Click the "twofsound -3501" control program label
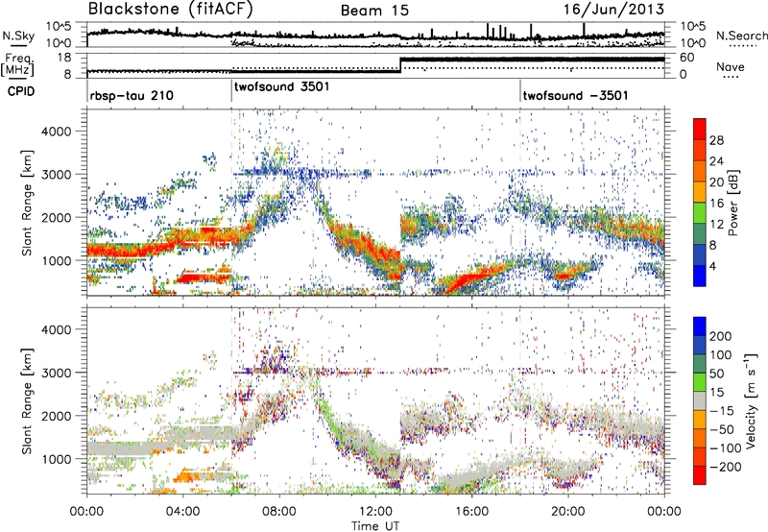Screen dimensions: 768x532 575,95
